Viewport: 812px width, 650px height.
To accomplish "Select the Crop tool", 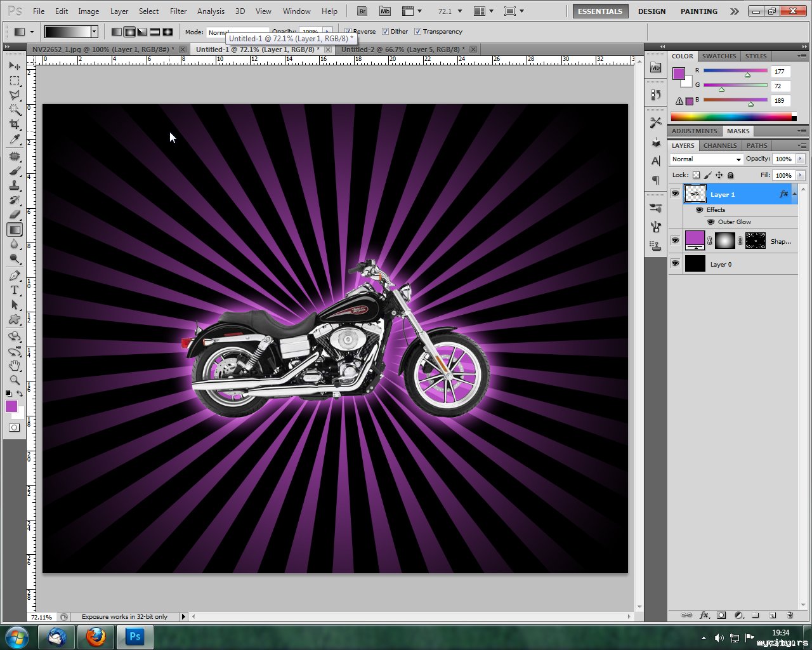I will [x=14, y=124].
